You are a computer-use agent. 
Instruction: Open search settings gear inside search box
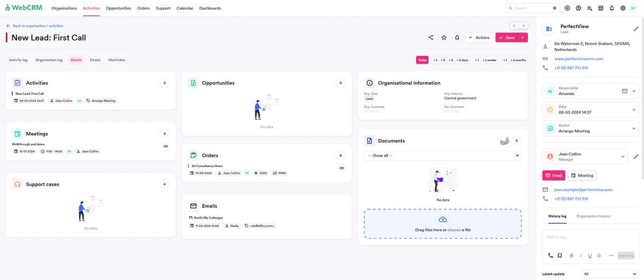pyautogui.click(x=554, y=8)
